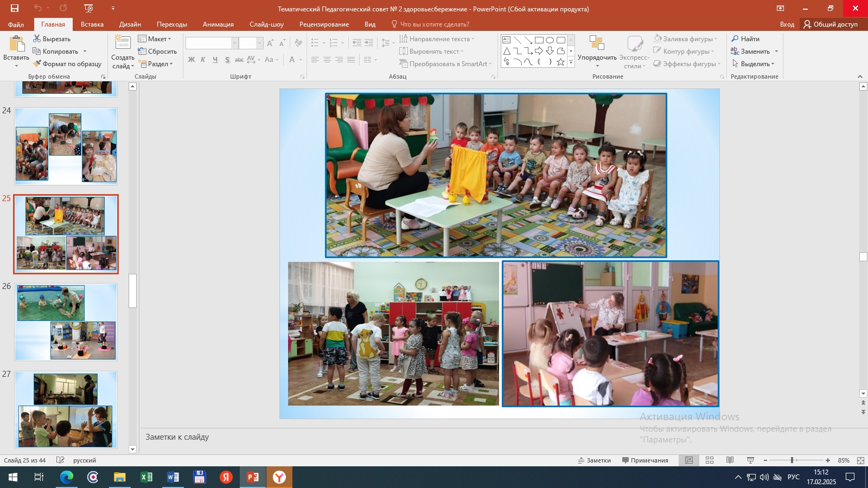Switch to the Дизайн tab
Screen dimensions: 868x488
click(130, 24)
